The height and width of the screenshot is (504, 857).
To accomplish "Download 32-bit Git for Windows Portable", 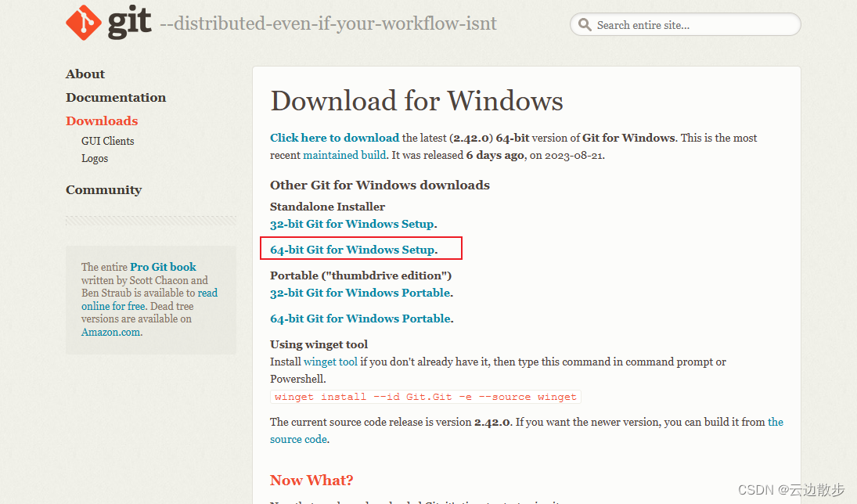I will click(x=360, y=293).
